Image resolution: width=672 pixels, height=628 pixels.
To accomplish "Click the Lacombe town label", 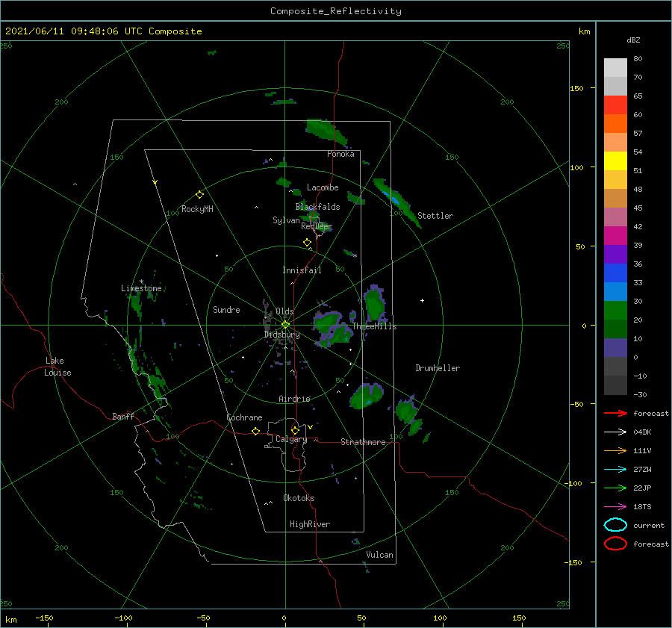I will (x=323, y=187).
